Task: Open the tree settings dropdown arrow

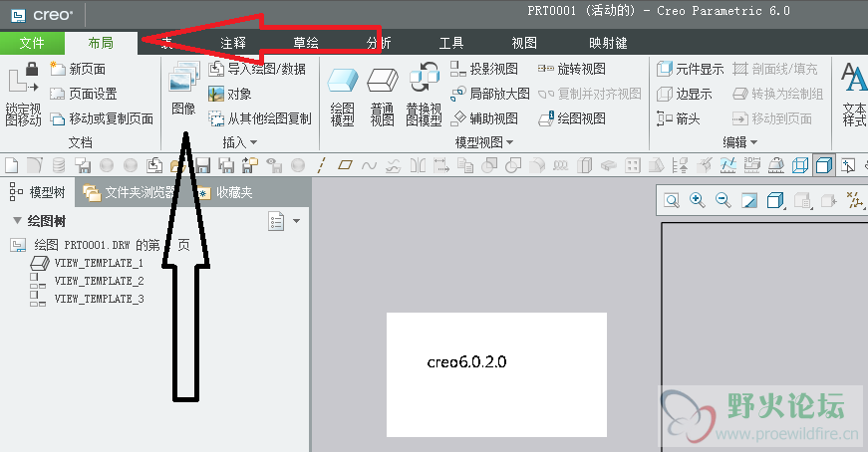Action: click(297, 221)
